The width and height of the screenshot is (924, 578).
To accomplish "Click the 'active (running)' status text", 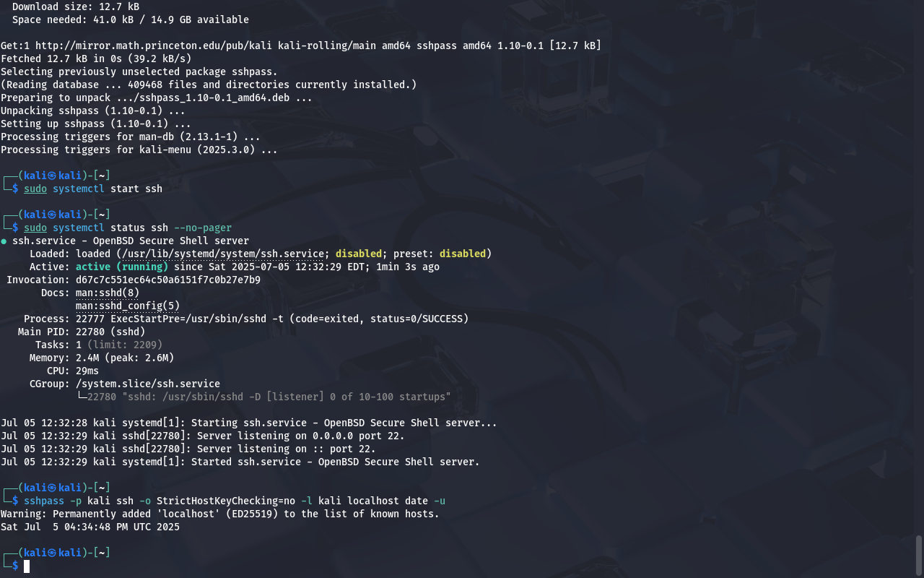I will point(122,267).
